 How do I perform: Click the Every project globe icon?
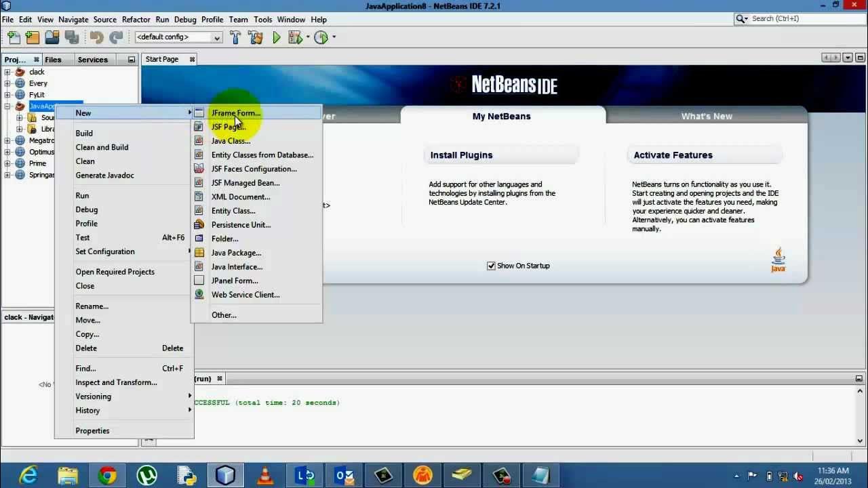pyautogui.click(x=20, y=83)
